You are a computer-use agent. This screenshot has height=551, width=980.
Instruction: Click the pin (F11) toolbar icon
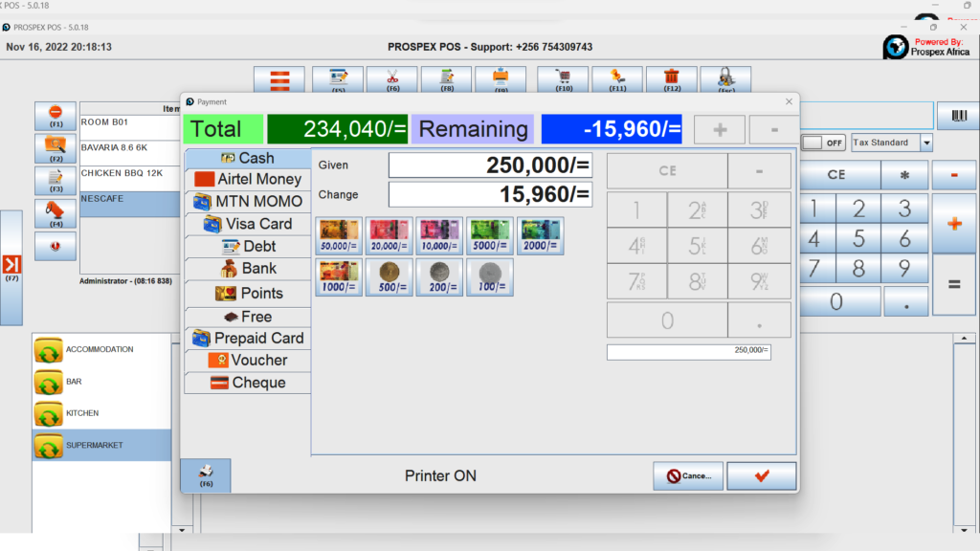click(617, 80)
